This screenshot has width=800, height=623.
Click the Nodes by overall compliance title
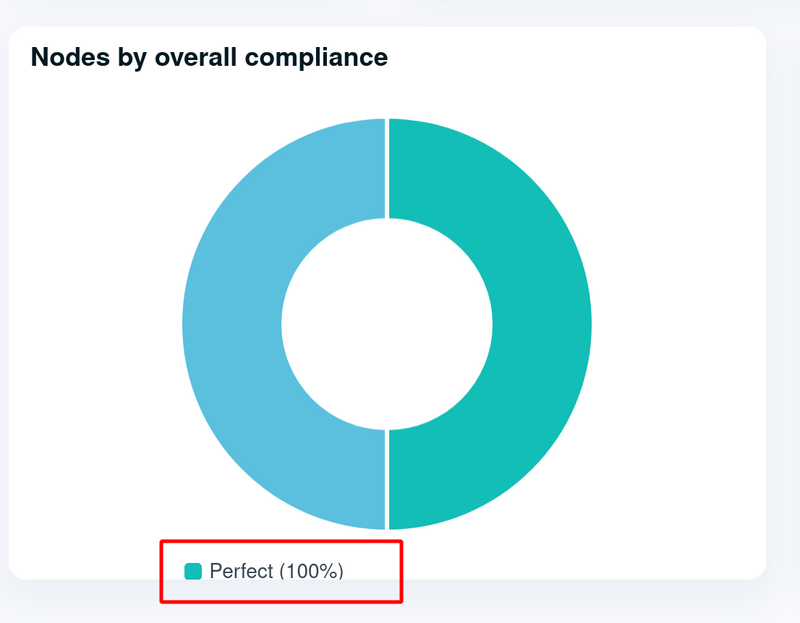pyautogui.click(x=209, y=57)
